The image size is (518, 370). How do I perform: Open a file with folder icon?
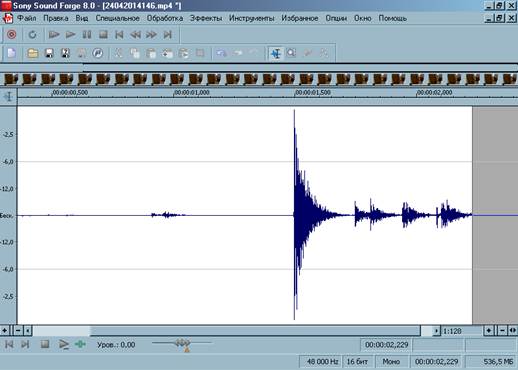tap(33, 53)
